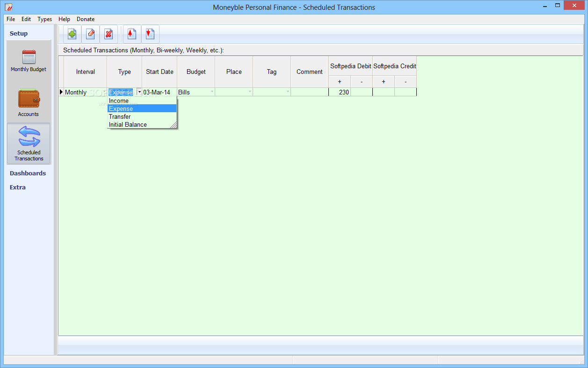
Task: Click the Place column header
Action: (x=234, y=72)
